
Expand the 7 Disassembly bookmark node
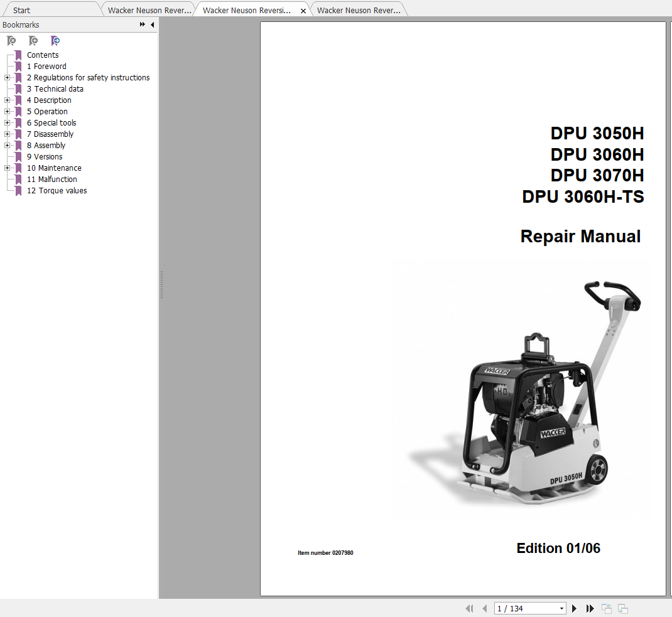(7, 134)
